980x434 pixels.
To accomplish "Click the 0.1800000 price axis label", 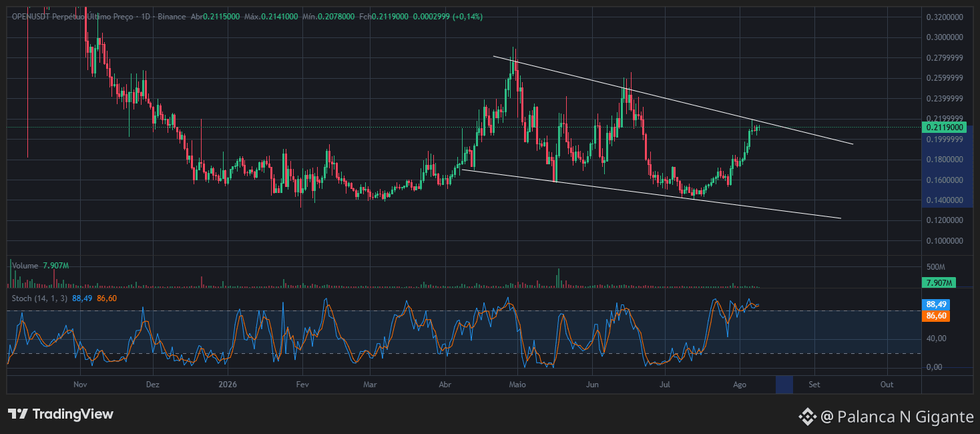I will pyautogui.click(x=945, y=160).
